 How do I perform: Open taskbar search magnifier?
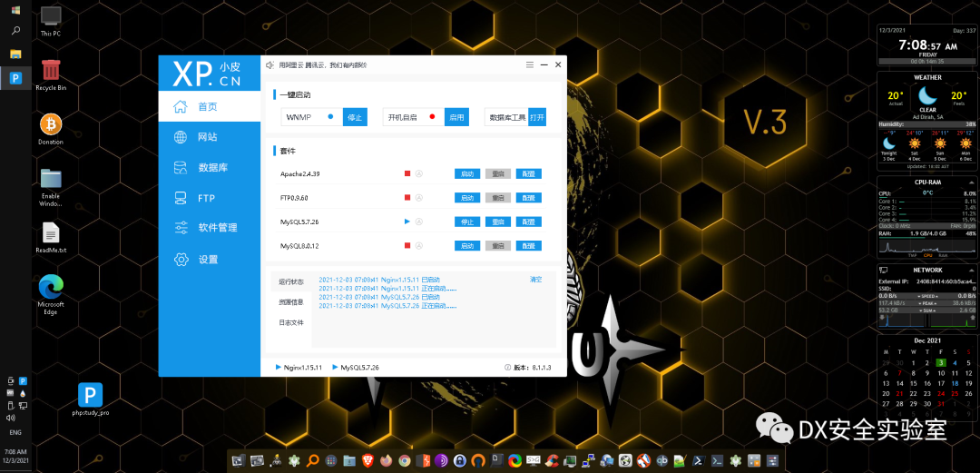click(x=15, y=30)
